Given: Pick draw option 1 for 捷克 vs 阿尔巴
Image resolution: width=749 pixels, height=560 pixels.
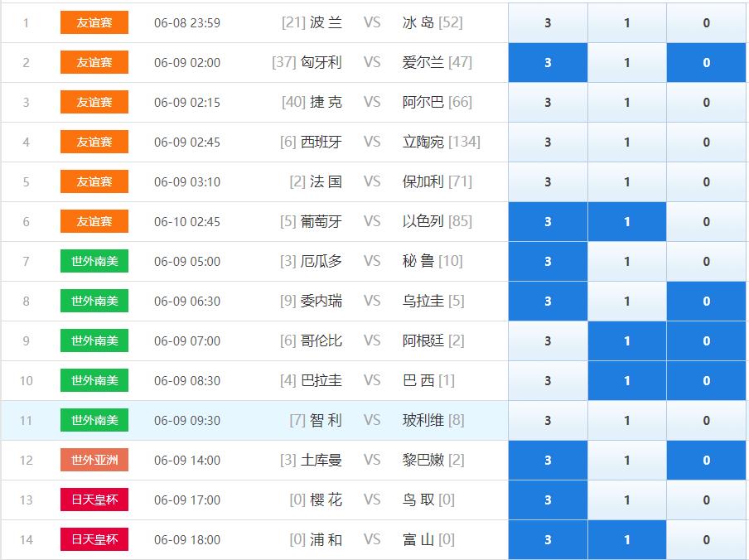Looking at the screenshot, I should pos(626,103).
